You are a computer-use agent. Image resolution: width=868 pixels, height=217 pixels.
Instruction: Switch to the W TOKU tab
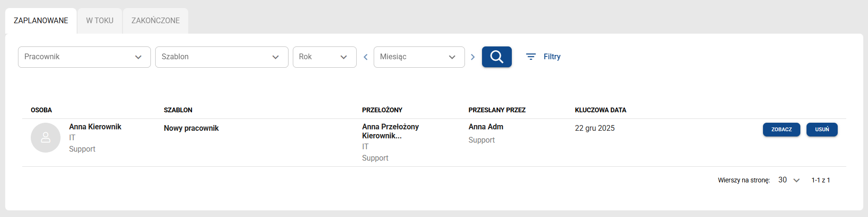100,21
